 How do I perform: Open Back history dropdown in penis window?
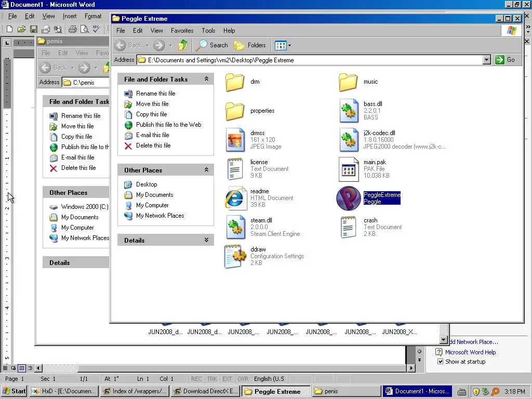[73, 68]
